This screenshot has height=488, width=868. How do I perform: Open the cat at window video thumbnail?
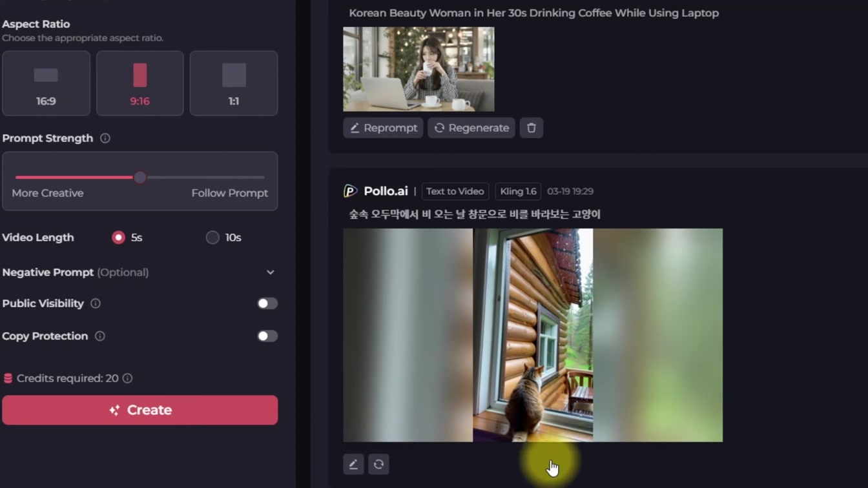click(x=533, y=335)
